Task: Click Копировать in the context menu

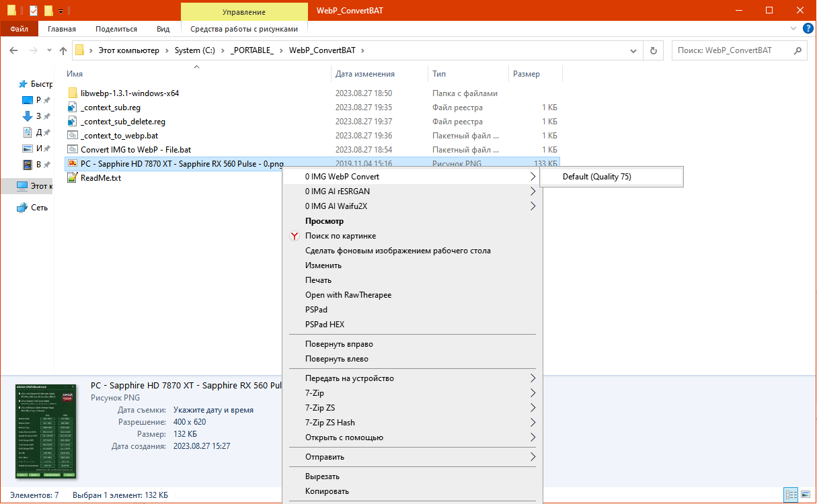Action: click(412, 491)
